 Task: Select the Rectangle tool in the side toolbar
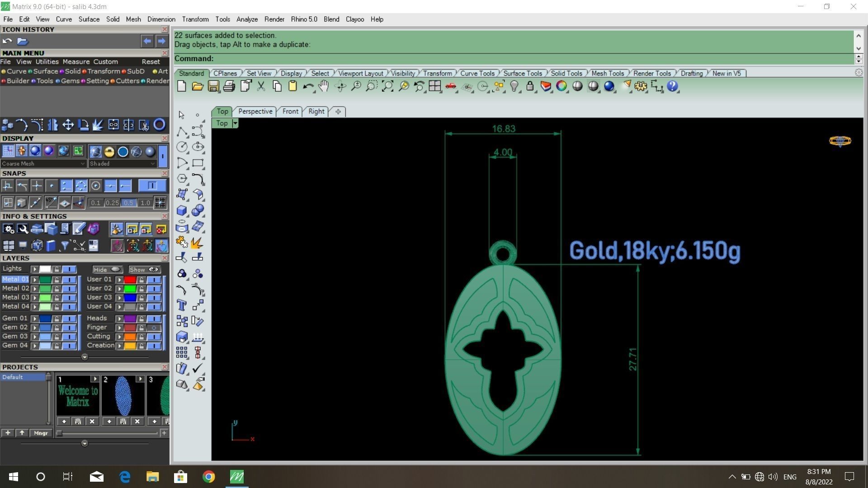point(198,163)
